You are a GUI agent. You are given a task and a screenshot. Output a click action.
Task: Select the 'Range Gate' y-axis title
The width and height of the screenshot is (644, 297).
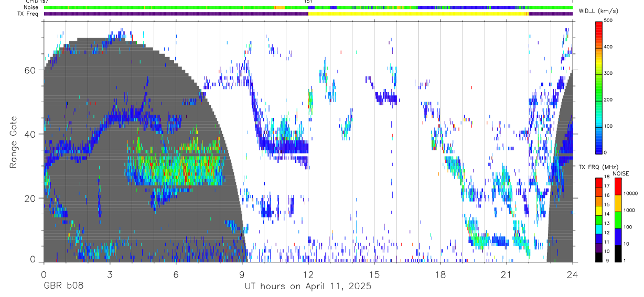[x=15, y=142]
